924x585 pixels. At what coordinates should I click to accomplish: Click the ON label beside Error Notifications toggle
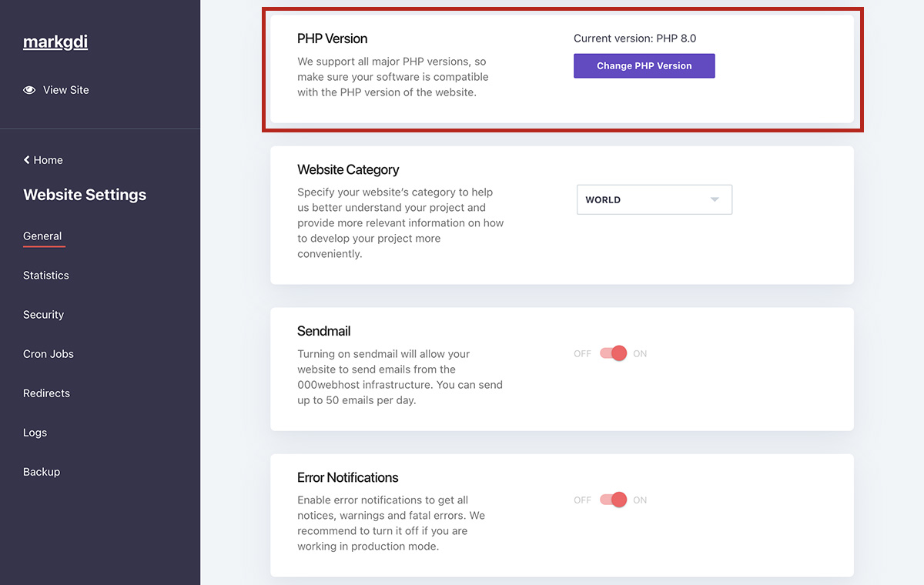[640, 500]
